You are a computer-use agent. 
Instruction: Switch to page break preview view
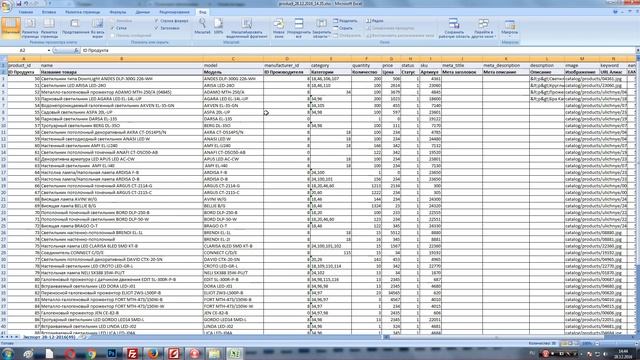(x=49, y=28)
